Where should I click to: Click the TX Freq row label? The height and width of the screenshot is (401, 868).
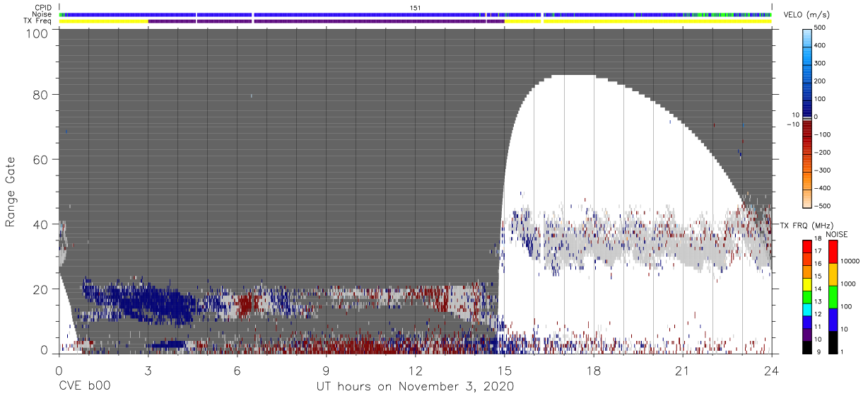(38, 21)
